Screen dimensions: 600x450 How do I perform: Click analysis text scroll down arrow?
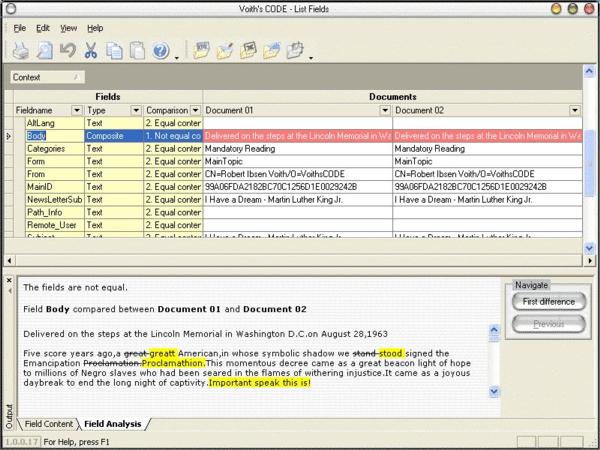point(494,391)
